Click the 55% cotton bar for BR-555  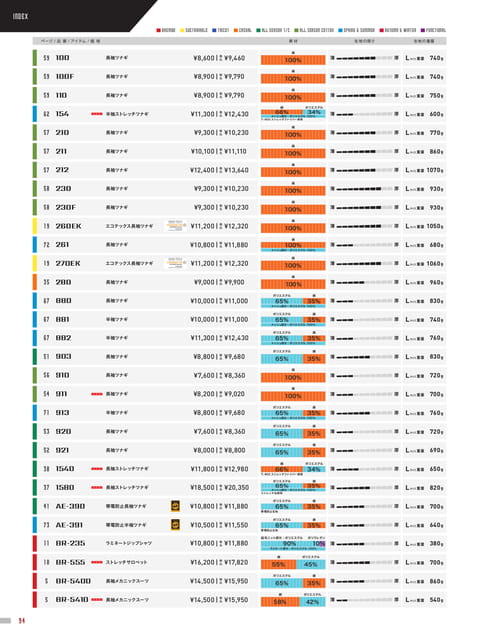(x=278, y=565)
